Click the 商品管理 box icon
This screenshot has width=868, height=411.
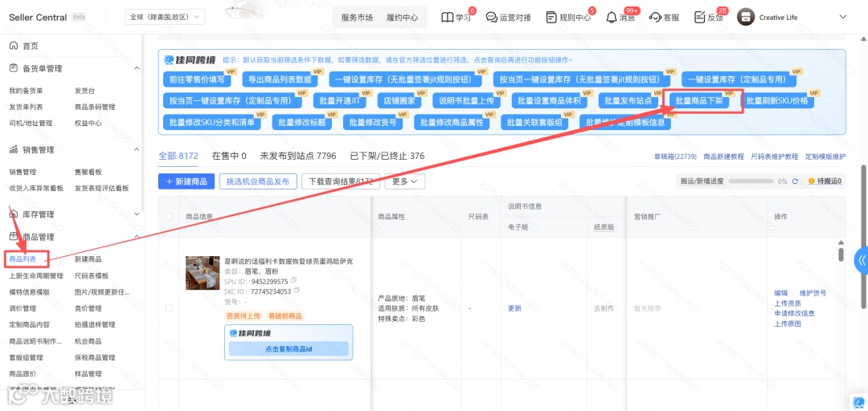click(x=14, y=237)
